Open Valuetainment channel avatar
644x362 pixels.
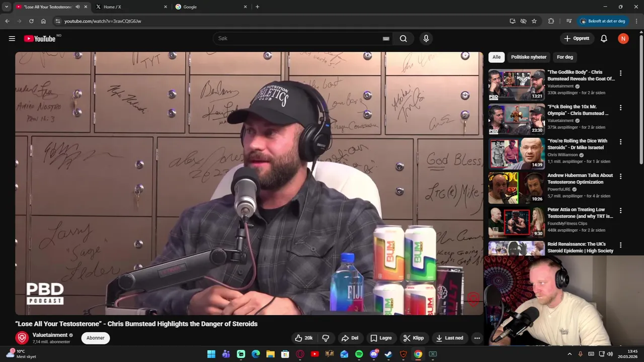22,338
